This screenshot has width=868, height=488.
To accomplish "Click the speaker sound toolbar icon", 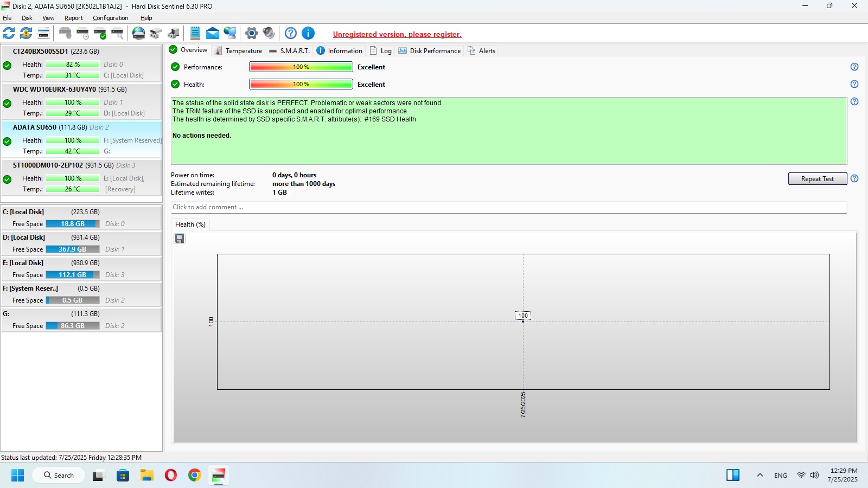I will click(x=269, y=33).
